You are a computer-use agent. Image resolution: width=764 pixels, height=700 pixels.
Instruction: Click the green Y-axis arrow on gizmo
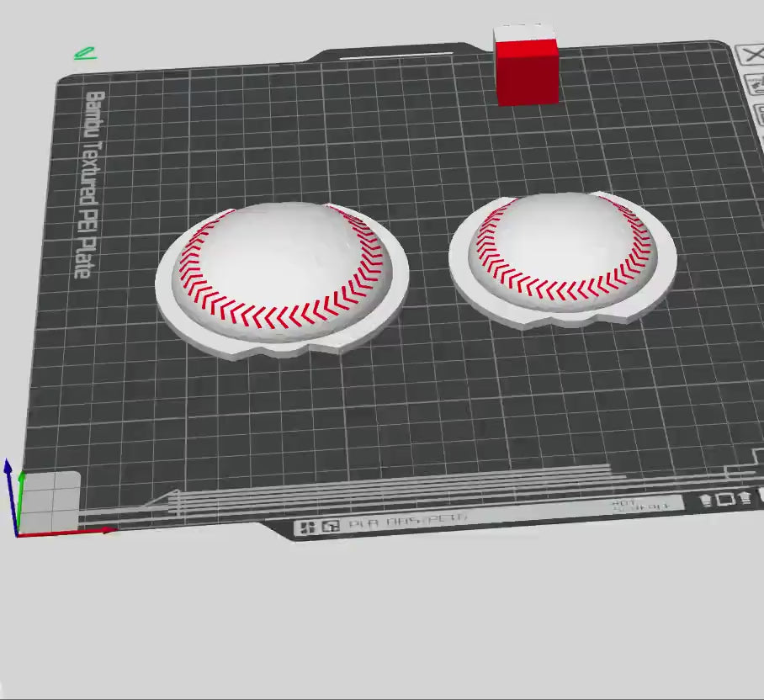[x=22, y=480]
